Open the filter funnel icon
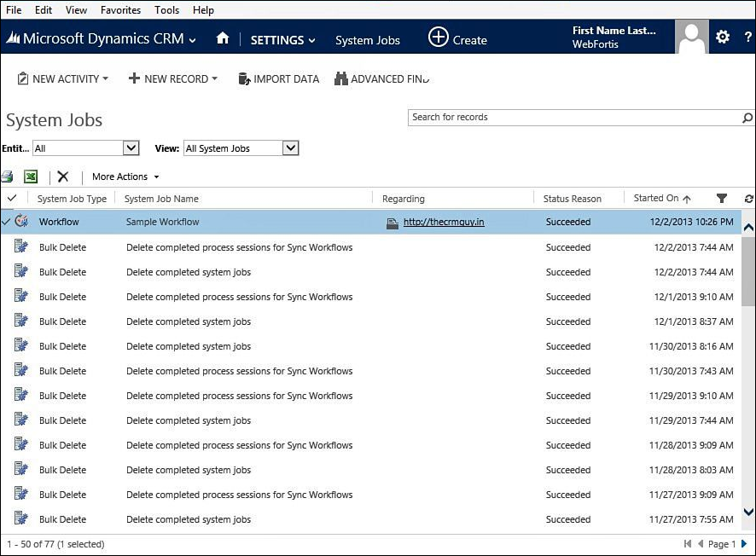This screenshot has height=556, width=756. point(721,199)
